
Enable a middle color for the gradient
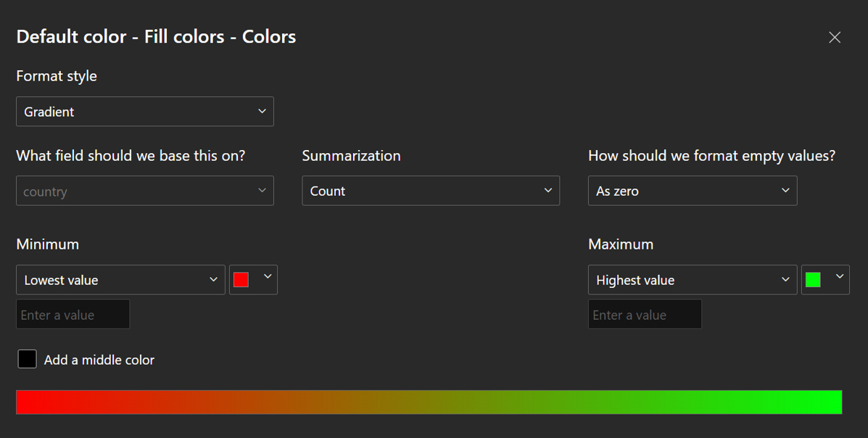[x=27, y=359]
